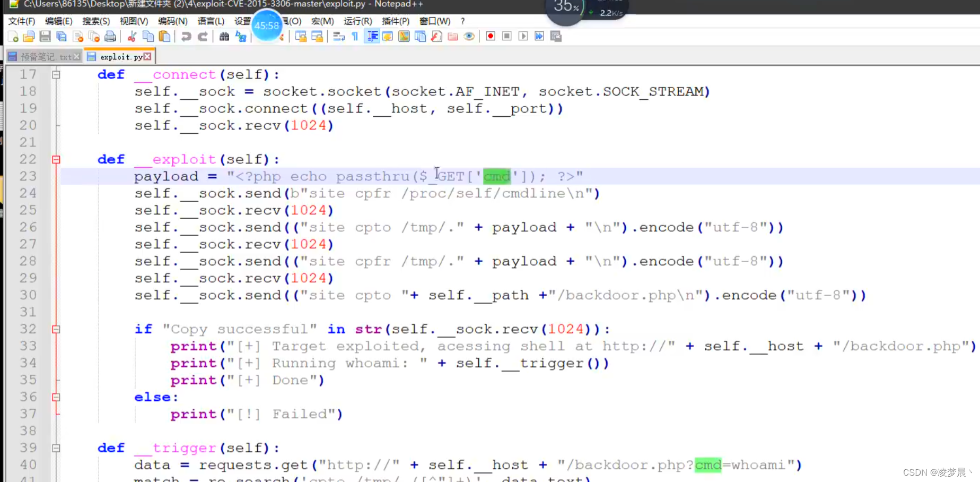This screenshot has height=482, width=980.
Task: Close the exploit.py tab
Action: click(147, 55)
